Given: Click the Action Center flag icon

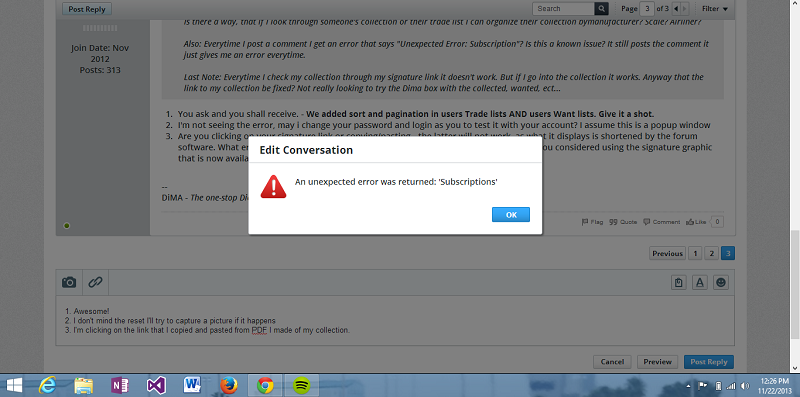Looking at the screenshot, I should pyautogui.click(x=703, y=386).
